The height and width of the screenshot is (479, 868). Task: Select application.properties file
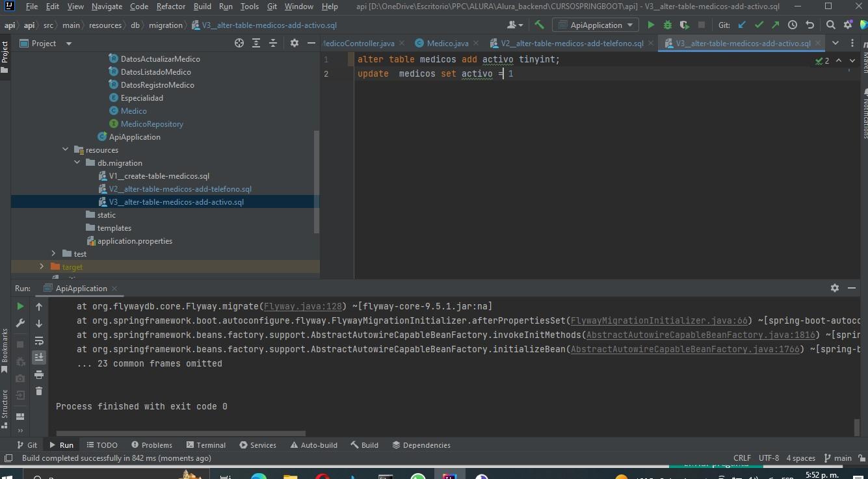(135, 240)
